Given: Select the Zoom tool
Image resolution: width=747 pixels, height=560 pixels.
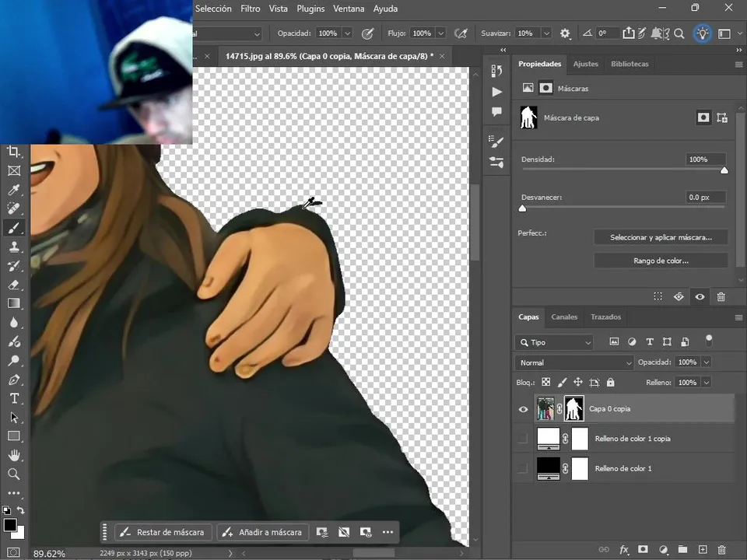Looking at the screenshot, I should coord(14,474).
